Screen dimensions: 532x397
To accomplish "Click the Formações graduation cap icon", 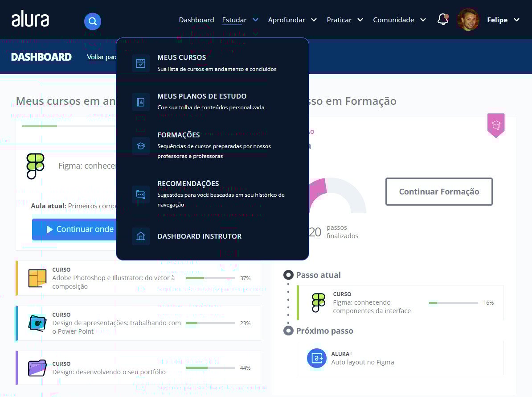I will (141, 146).
